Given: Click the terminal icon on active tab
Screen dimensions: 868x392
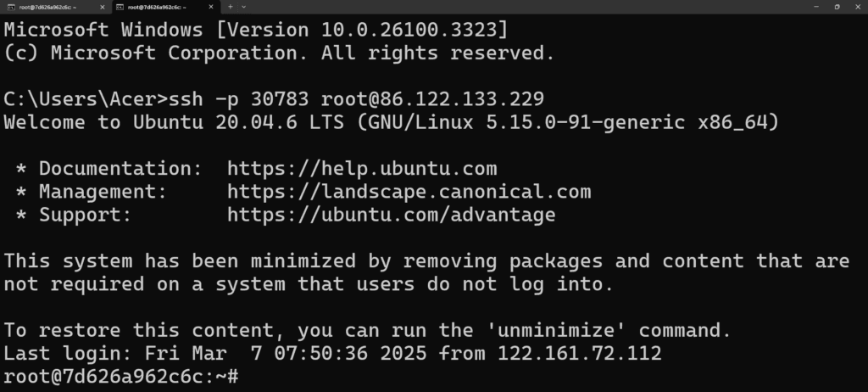Looking at the screenshot, I should [x=120, y=7].
